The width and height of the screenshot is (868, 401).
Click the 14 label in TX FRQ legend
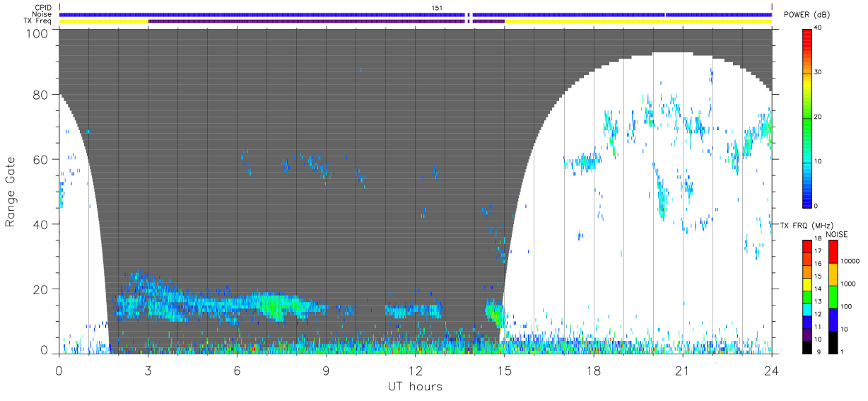click(x=818, y=289)
